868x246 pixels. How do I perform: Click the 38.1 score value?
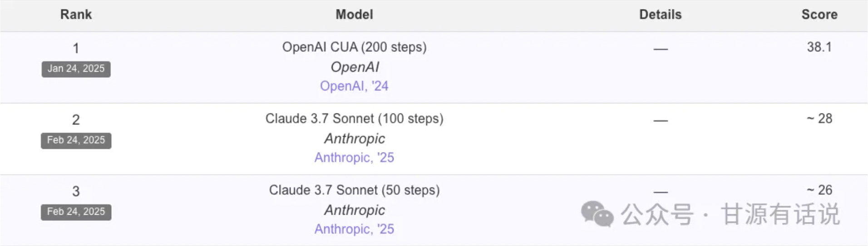pos(819,47)
